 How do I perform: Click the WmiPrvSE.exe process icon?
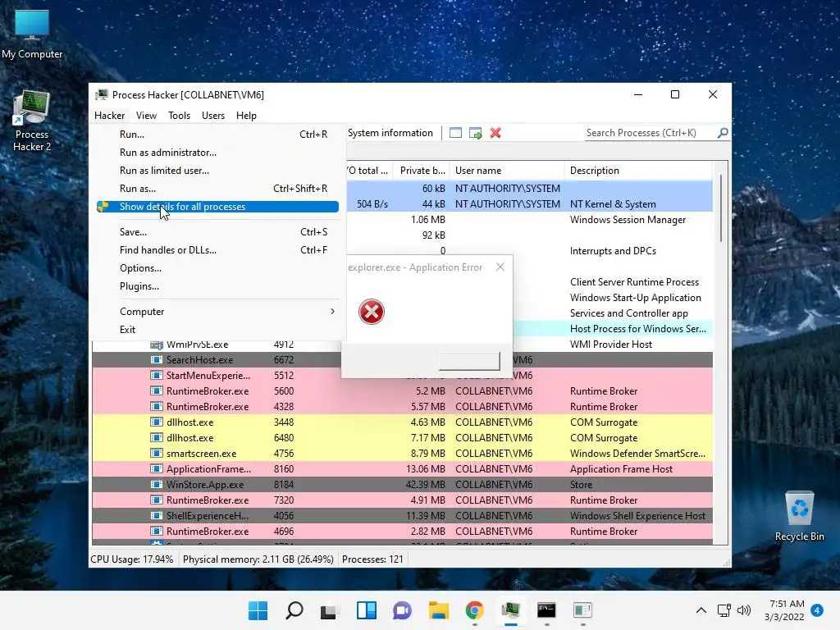(157, 345)
